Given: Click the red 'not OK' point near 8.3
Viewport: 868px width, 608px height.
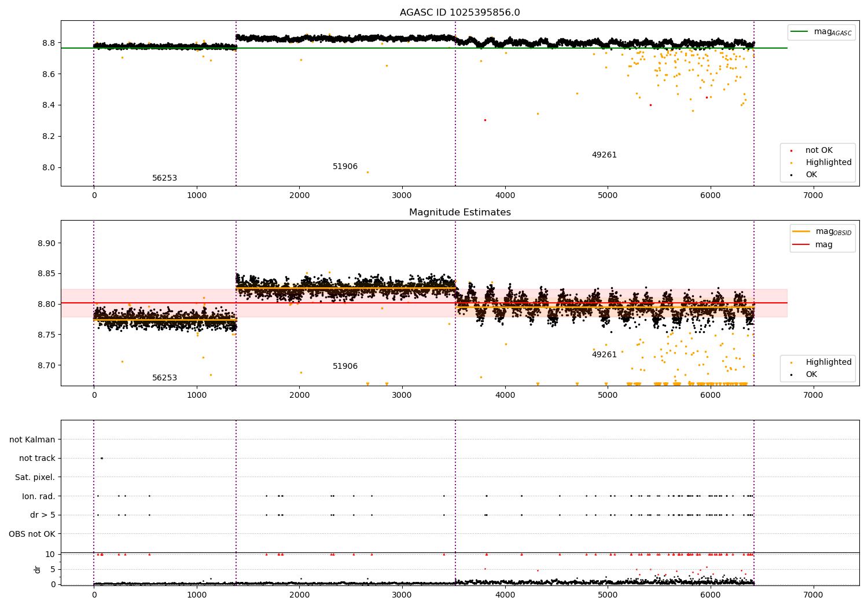Looking at the screenshot, I should tap(485, 120).
